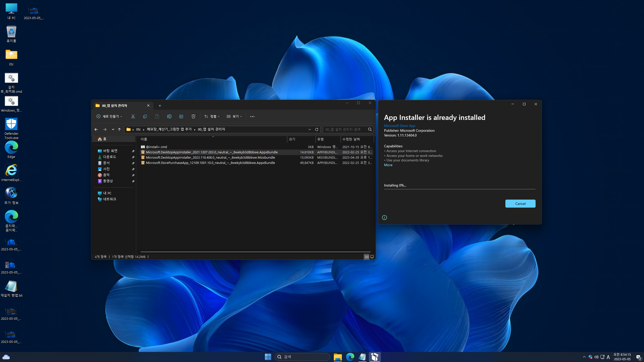Open the 보기 view dropdown

[x=234, y=116]
